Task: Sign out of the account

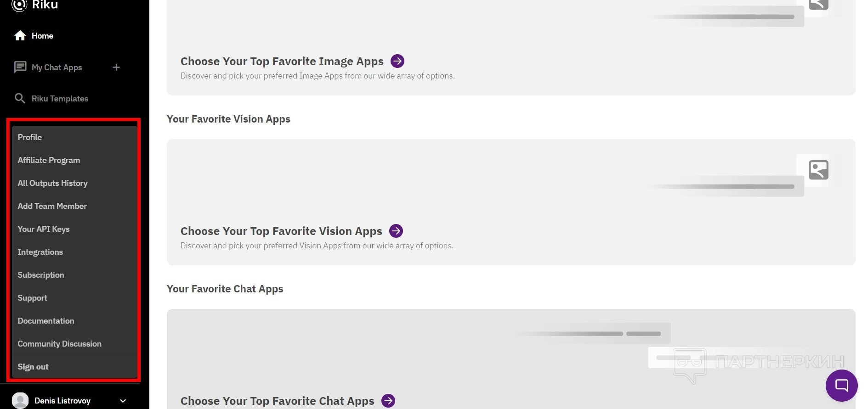Action: (33, 367)
